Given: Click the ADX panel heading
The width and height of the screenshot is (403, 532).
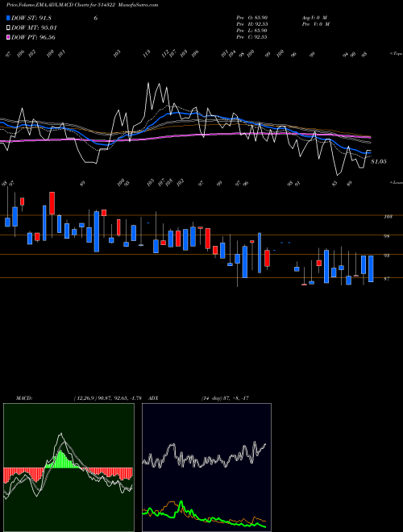Looking at the screenshot, I should point(153,398).
